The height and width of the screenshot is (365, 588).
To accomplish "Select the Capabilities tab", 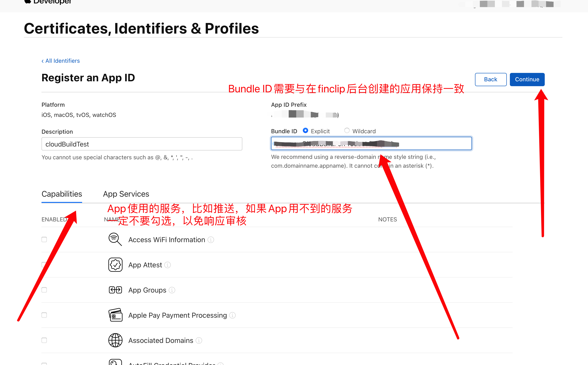I will coord(62,194).
